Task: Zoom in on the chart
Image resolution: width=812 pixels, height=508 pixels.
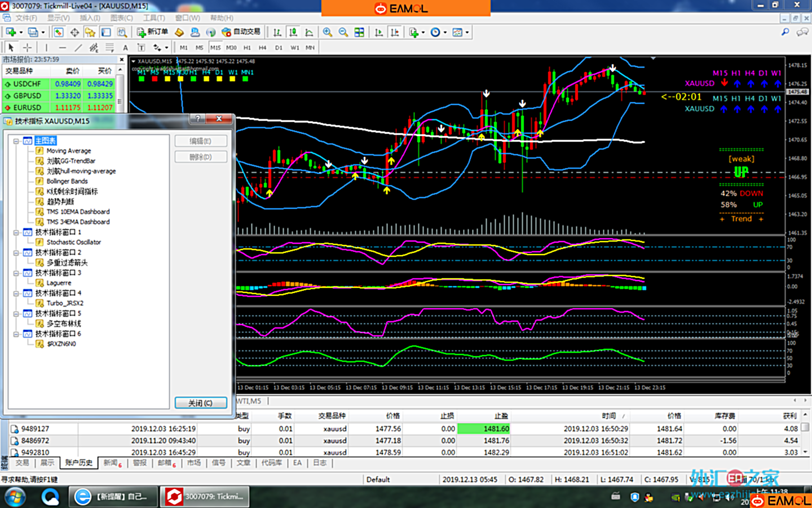Action: (327, 32)
